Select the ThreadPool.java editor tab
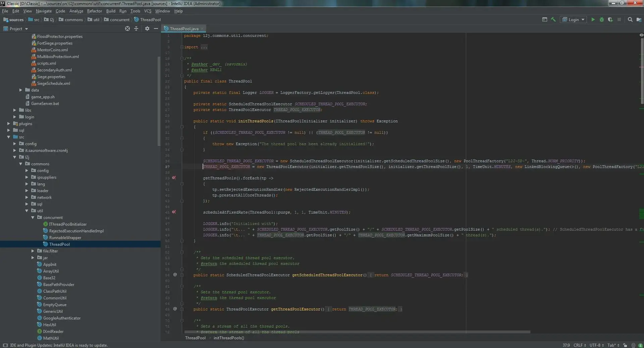Image resolution: width=644 pixels, height=348 pixels. point(184,28)
